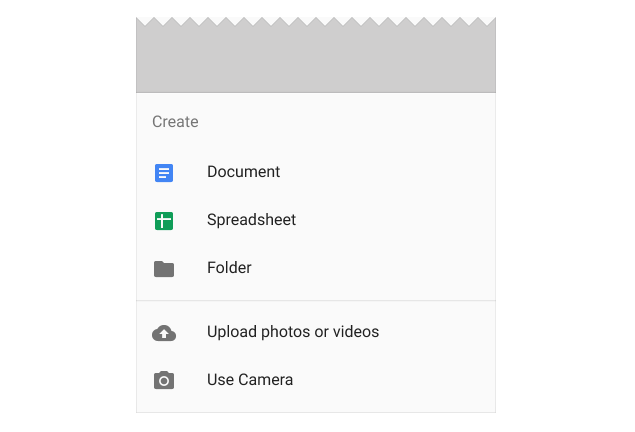The height and width of the screenshot is (432, 635).
Task: Click the camera icon
Action: (x=164, y=380)
